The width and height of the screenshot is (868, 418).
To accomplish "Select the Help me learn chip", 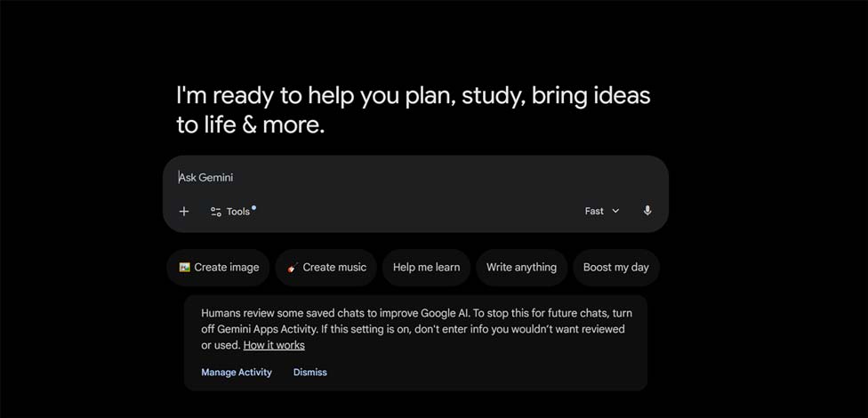I will pyautogui.click(x=426, y=268).
